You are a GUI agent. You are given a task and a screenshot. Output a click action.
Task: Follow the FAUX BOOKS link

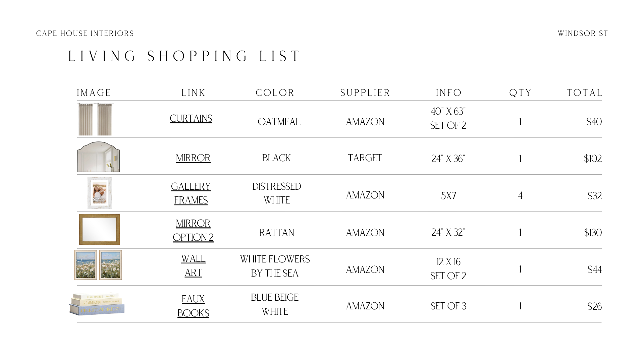click(x=193, y=306)
